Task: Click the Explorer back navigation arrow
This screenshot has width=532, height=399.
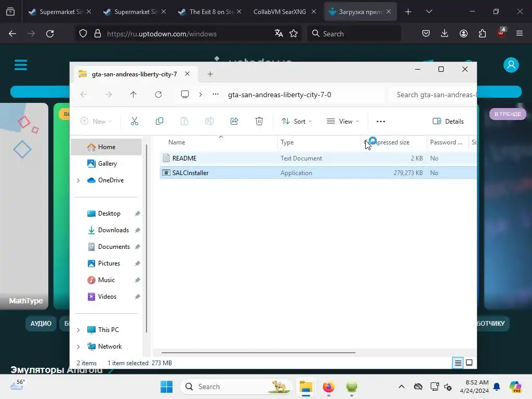Action: (x=84, y=95)
